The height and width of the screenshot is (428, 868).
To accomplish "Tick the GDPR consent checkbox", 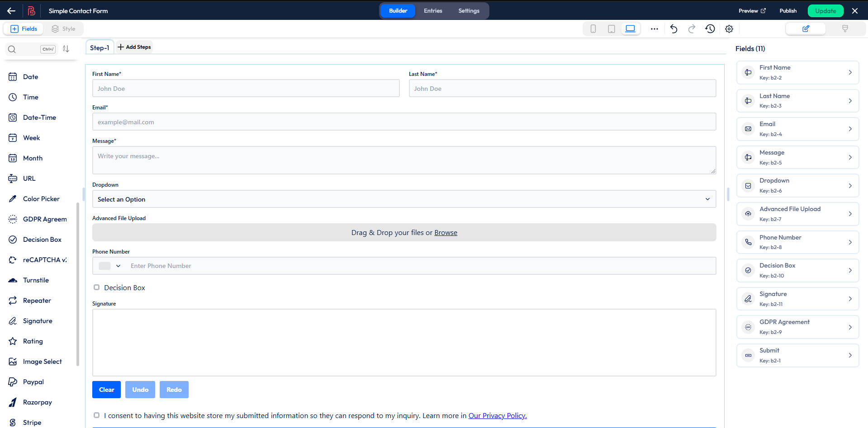I will [96, 415].
